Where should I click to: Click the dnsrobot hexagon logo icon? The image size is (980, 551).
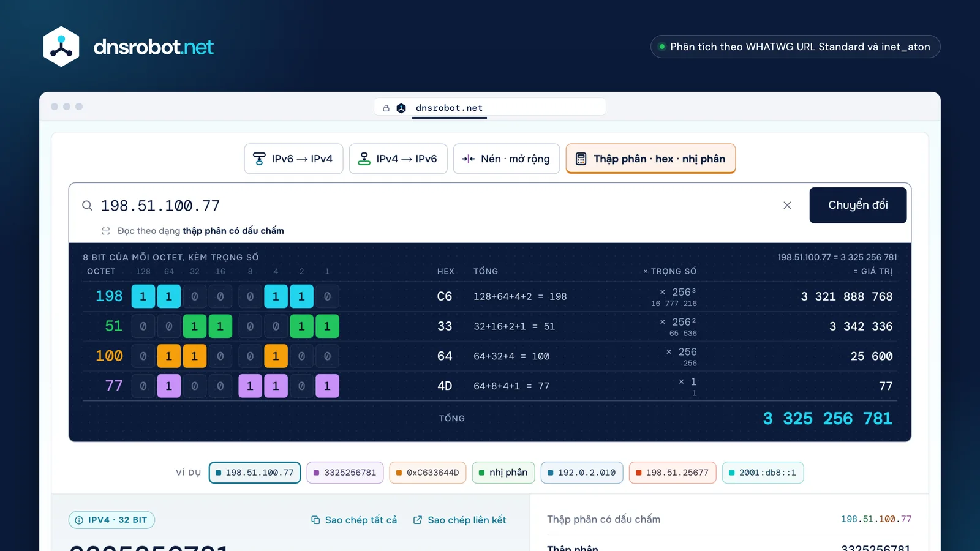tap(61, 47)
